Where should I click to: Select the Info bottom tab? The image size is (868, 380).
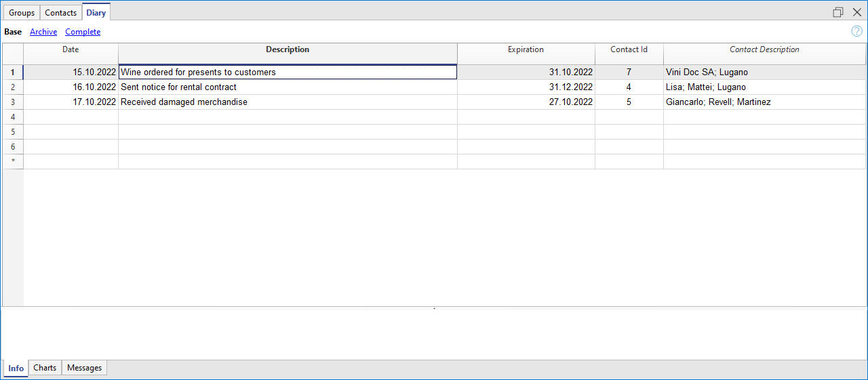pyautogui.click(x=16, y=368)
